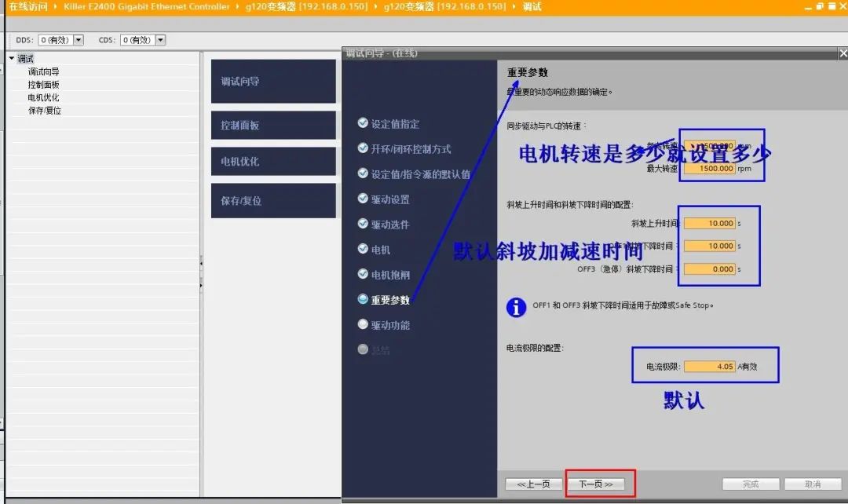Viewport: 848px width, 504px height.
Task: Click the 下一页 next button
Action: coord(596,484)
